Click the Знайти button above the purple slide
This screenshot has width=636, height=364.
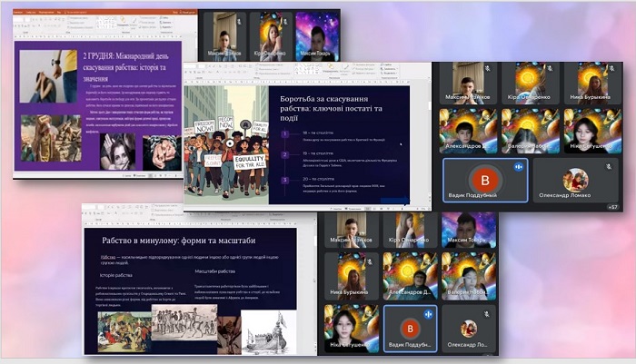pos(165,18)
